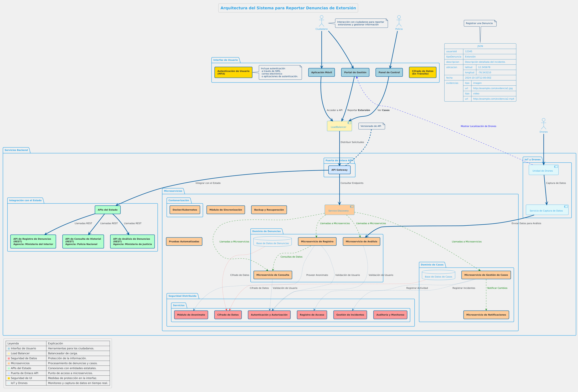Viewport: 578px width, 392px height.
Task: Select Microservicio de Notificaciones node
Action: (486, 315)
